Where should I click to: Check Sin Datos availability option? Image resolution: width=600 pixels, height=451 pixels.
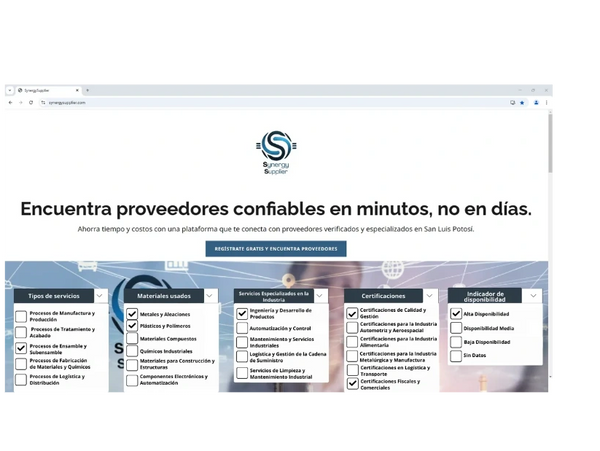(456, 355)
